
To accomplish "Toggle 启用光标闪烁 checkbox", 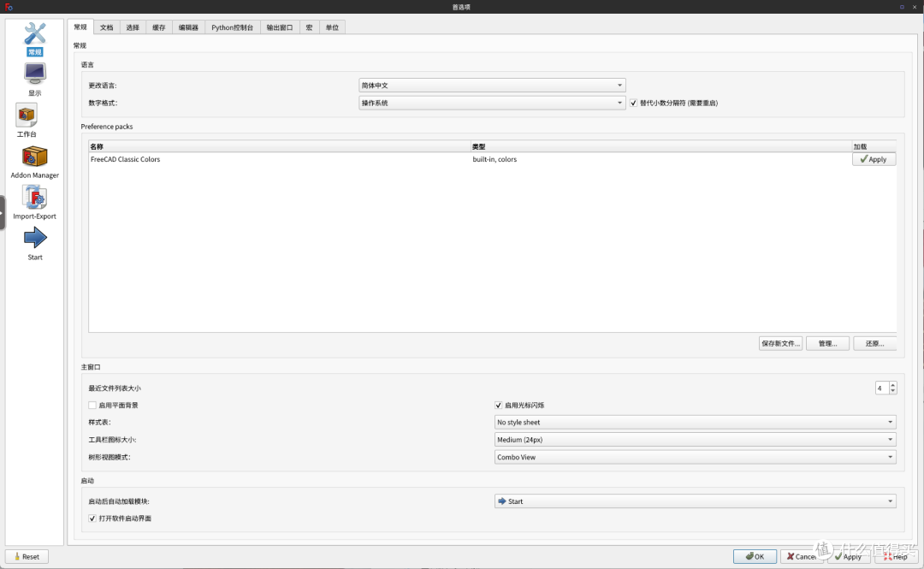I will [x=499, y=405].
